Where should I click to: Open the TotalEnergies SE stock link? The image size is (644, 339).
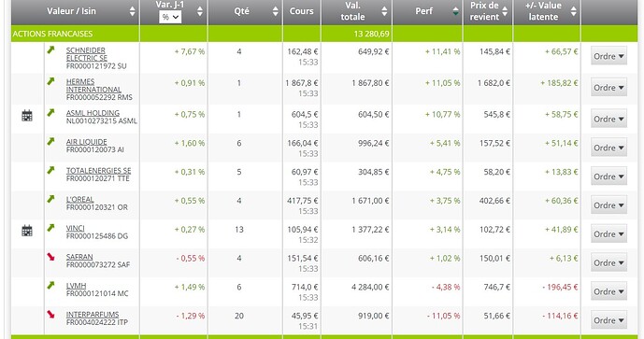pyautogui.click(x=98, y=170)
